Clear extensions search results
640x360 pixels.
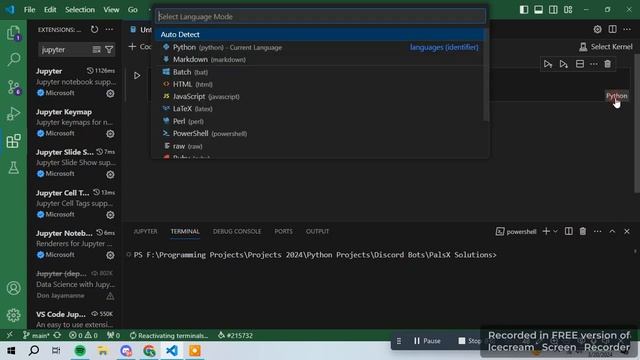(x=96, y=50)
